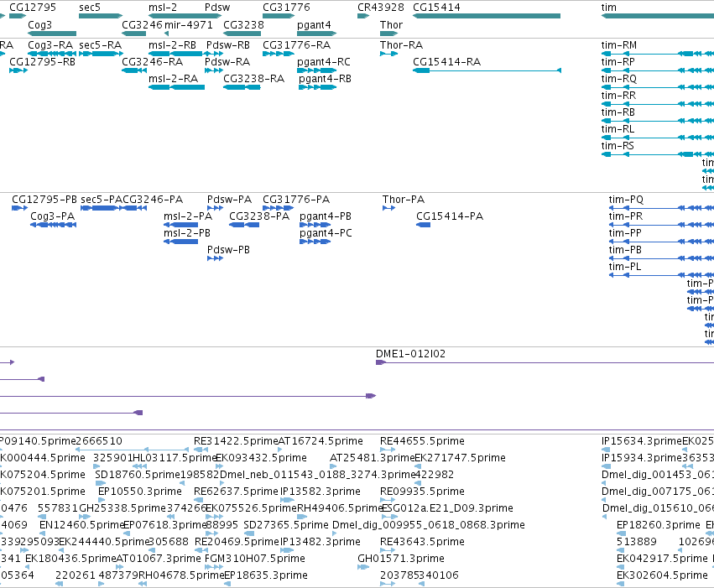Screen dimensions: 714x588
Task: Select the Pdsw-PA protein feature
Action: pyautogui.click(x=215, y=208)
